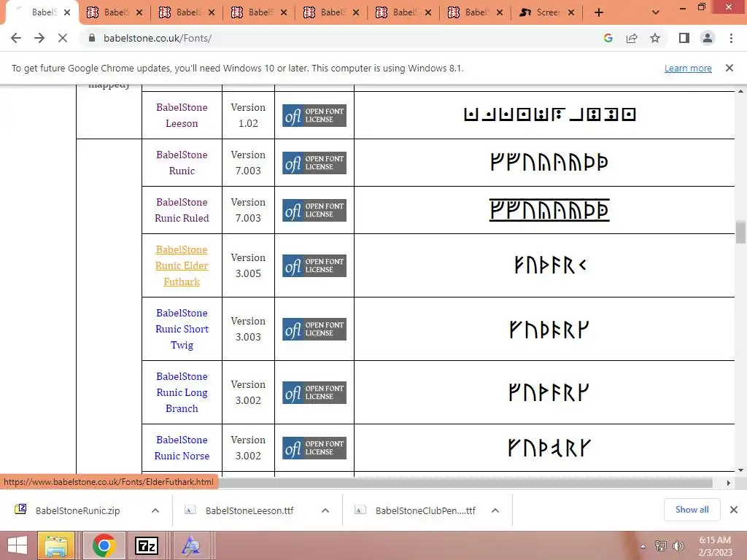
Task: Click the Leeson font sample image
Action: click(549, 114)
